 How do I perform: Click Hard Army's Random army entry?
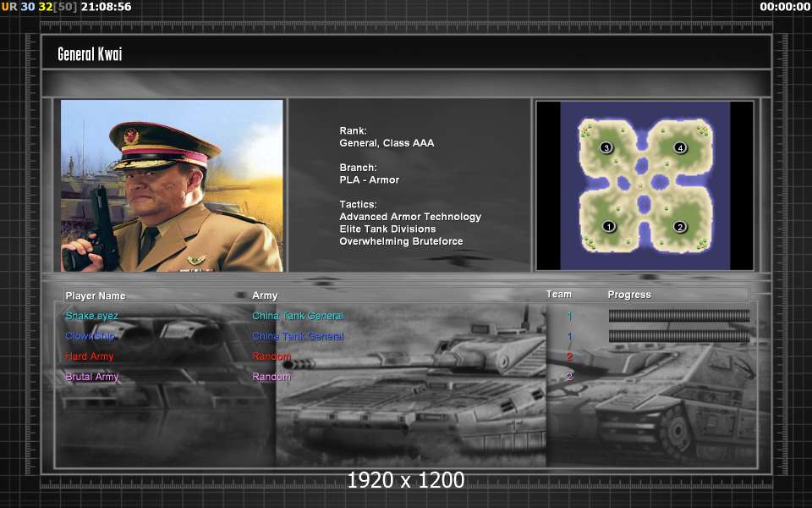click(x=272, y=356)
